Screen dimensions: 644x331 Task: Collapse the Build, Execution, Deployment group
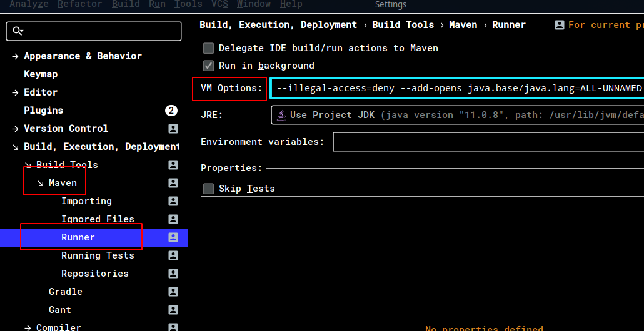pyautogui.click(x=16, y=146)
